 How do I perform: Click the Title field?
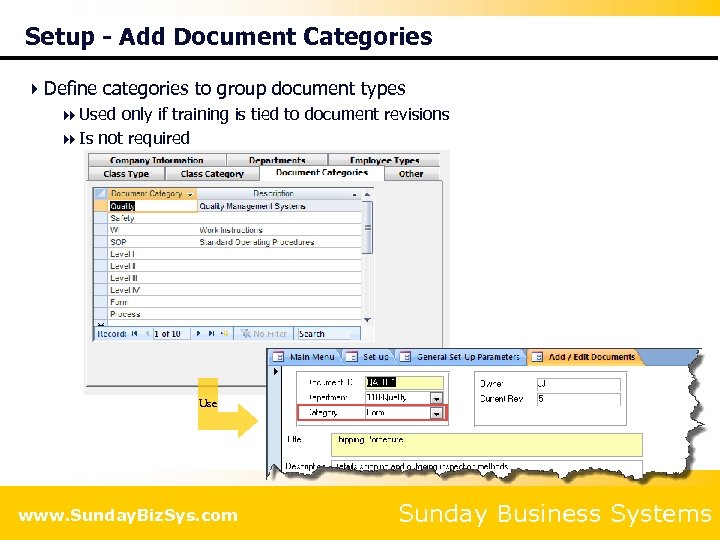point(487,444)
